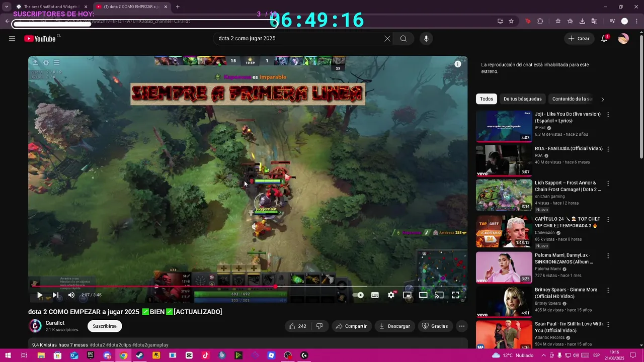Click the #dota2clips hashtag

[118, 345]
